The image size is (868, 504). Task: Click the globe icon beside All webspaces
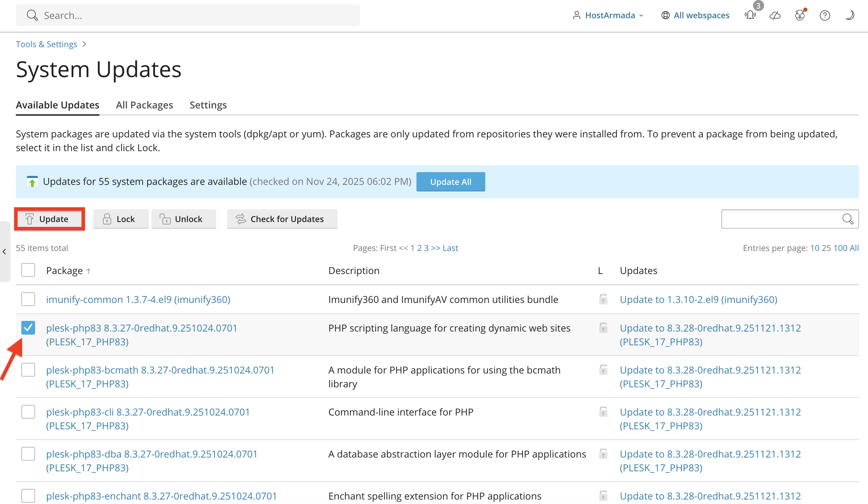click(x=665, y=15)
